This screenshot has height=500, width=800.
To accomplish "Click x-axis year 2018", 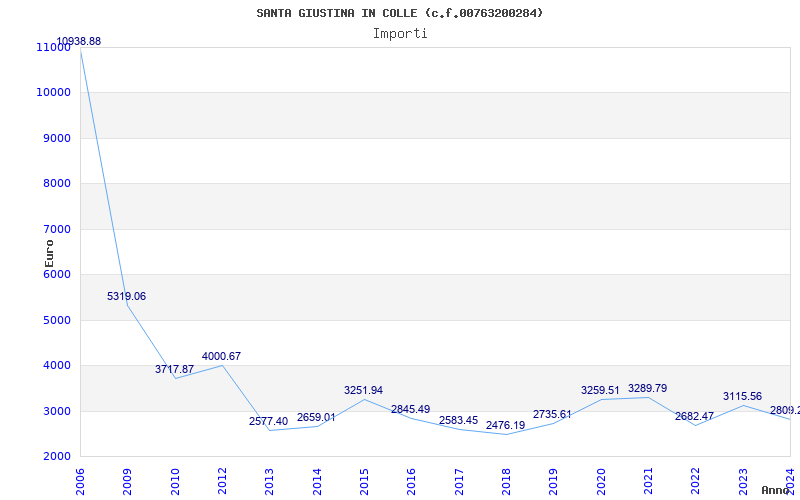I will click(506, 482).
